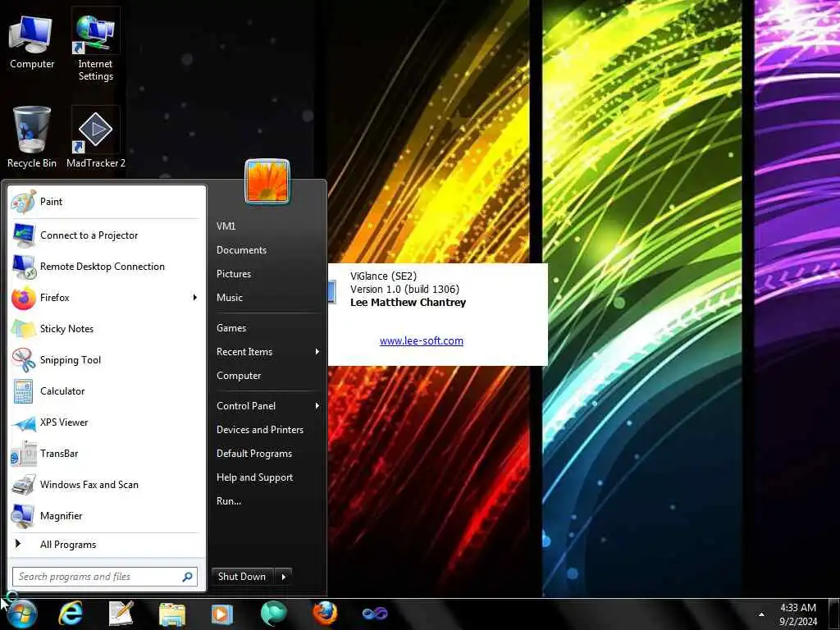This screenshot has width=840, height=630.
Task: Click the blue infinity taskbar icon
Action: (x=375, y=614)
